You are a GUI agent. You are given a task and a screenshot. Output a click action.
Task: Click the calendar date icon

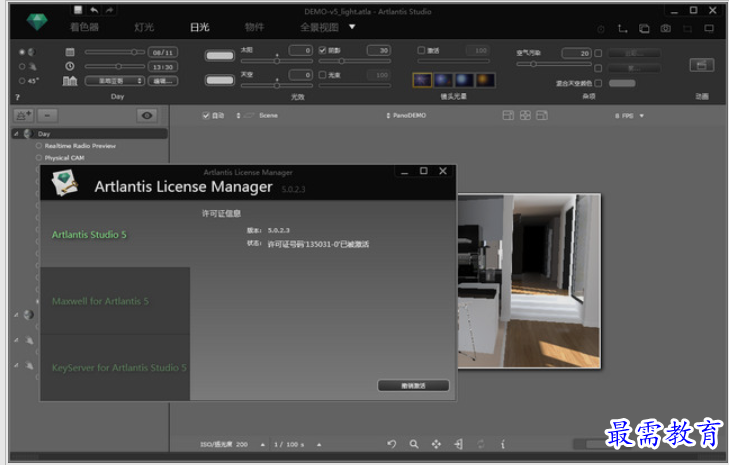(70, 52)
